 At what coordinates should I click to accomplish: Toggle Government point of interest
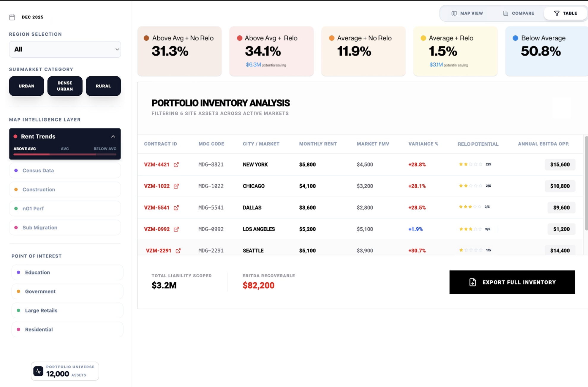click(x=67, y=291)
